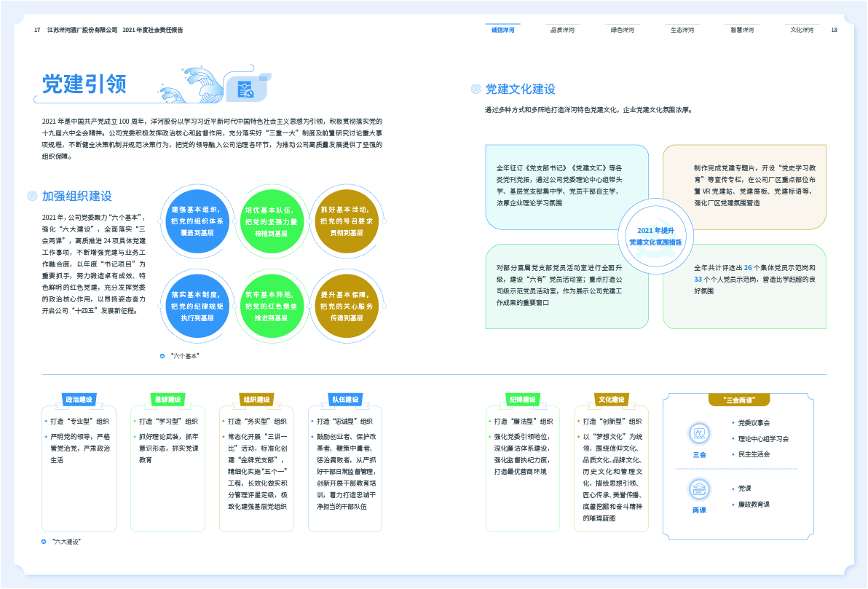Click the 政治建设 header label
Image resolution: width=868 pixels, height=589 pixels.
pyautogui.click(x=79, y=400)
